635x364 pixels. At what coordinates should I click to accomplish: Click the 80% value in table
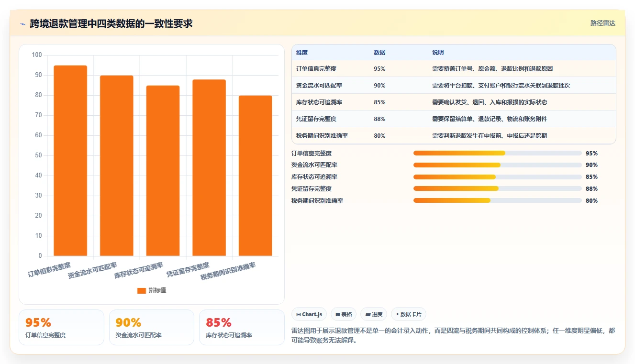(x=379, y=136)
